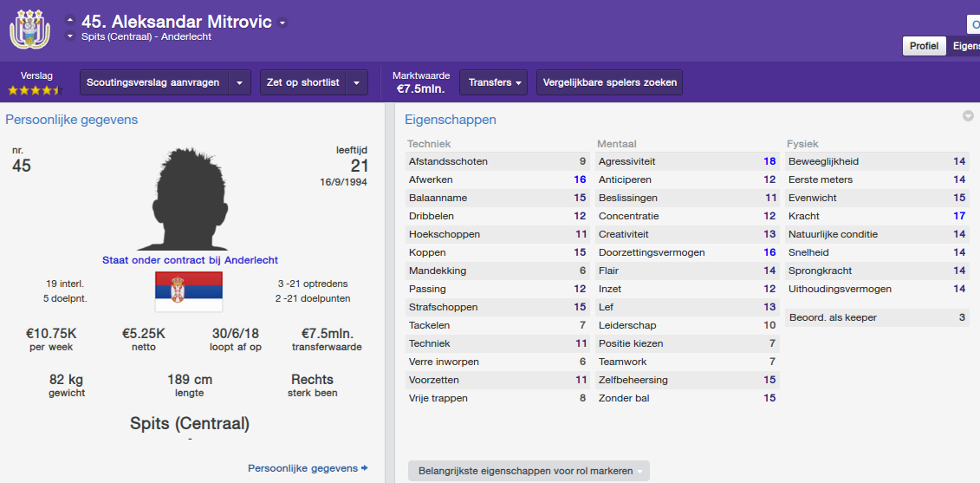Click 'Staat onder contract bij Anderlecht' link

pos(190,260)
